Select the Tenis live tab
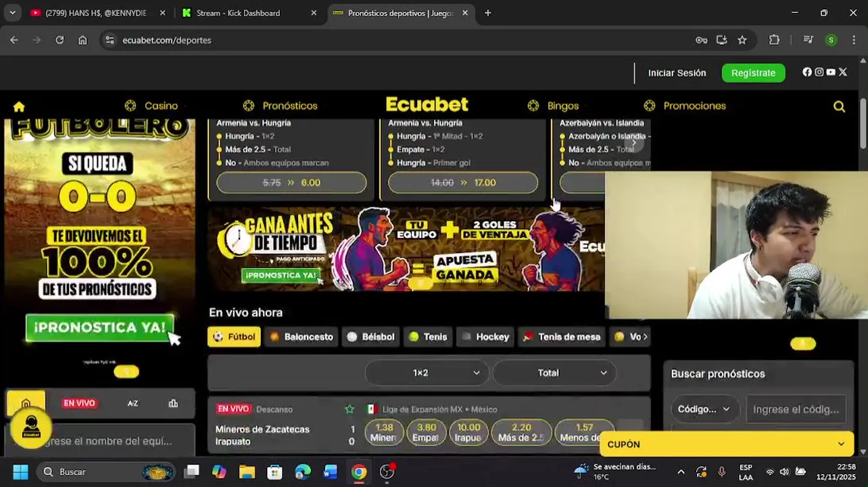The image size is (868, 487). (428, 337)
